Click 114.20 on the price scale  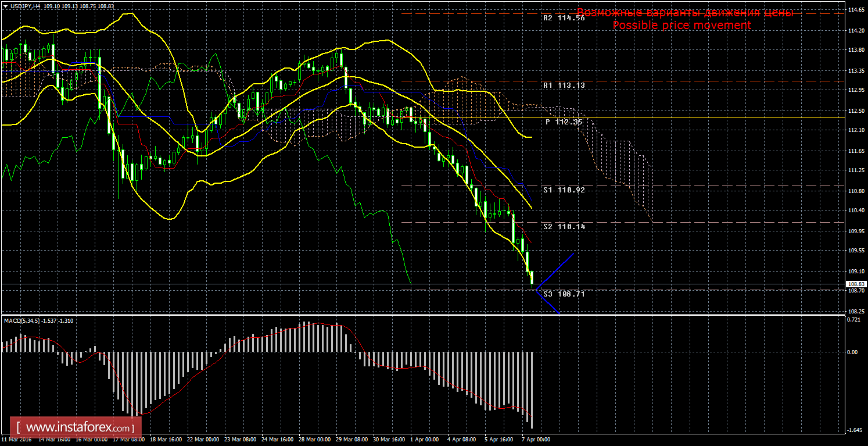point(855,30)
